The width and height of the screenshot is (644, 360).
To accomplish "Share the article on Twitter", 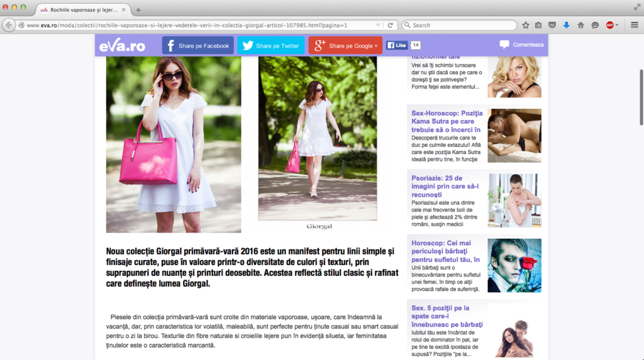I will pyautogui.click(x=270, y=45).
